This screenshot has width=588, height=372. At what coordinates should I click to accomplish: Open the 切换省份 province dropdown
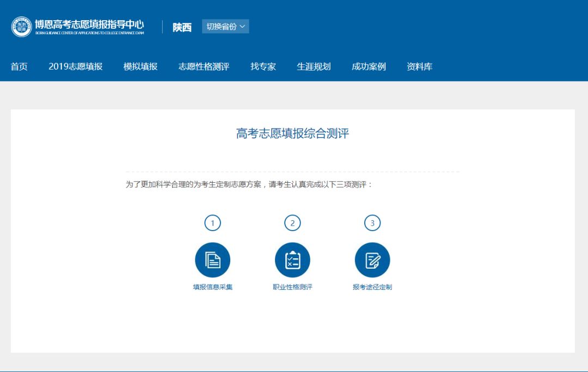(x=225, y=26)
